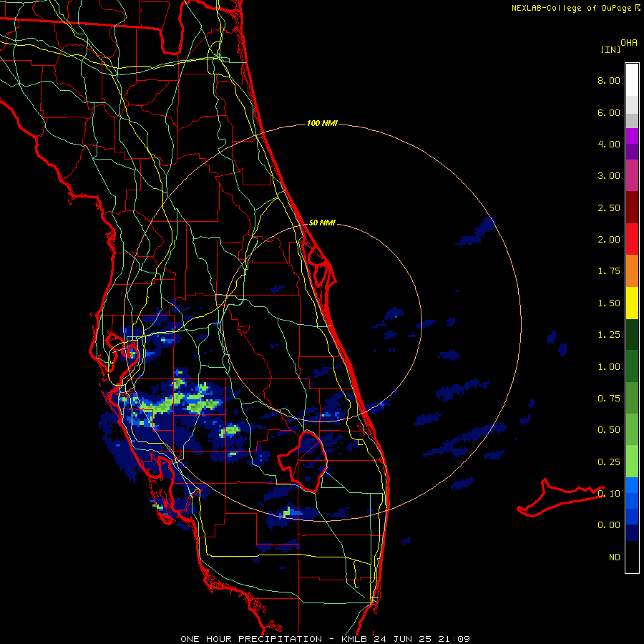Select the ND legend label
This screenshot has width=644, height=644.
click(x=615, y=557)
